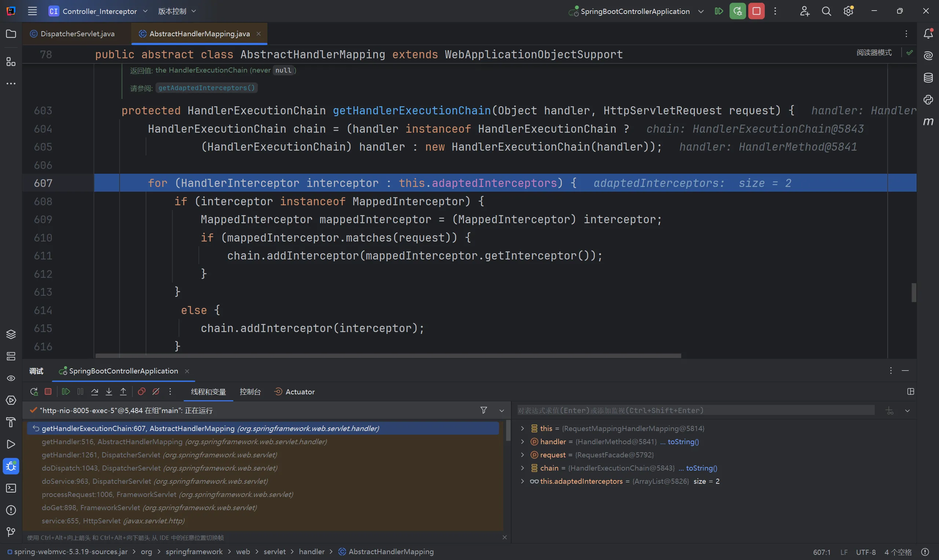Click the evaluate expression input field
Image resolution: width=939 pixels, height=560 pixels.
[695, 410]
